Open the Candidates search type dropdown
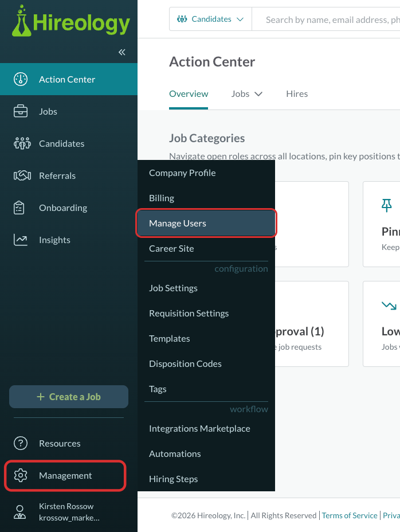This screenshot has height=532, width=400. tap(210, 19)
